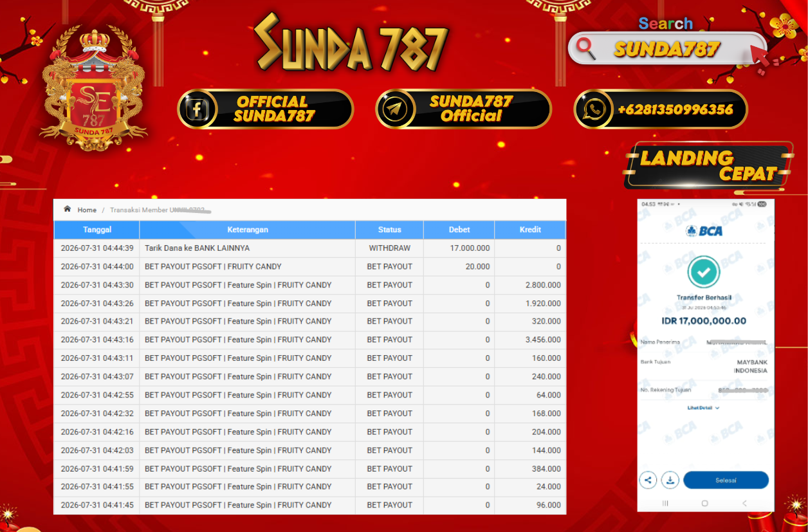Click the magnifier icon in search bar
This screenshot has height=532, width=808.
586,48
